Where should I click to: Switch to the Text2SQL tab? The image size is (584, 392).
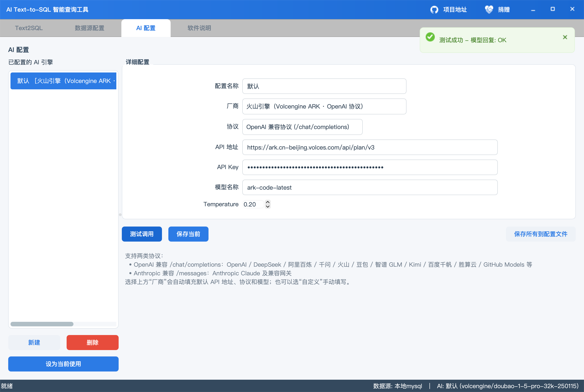[x=29, y=28]
